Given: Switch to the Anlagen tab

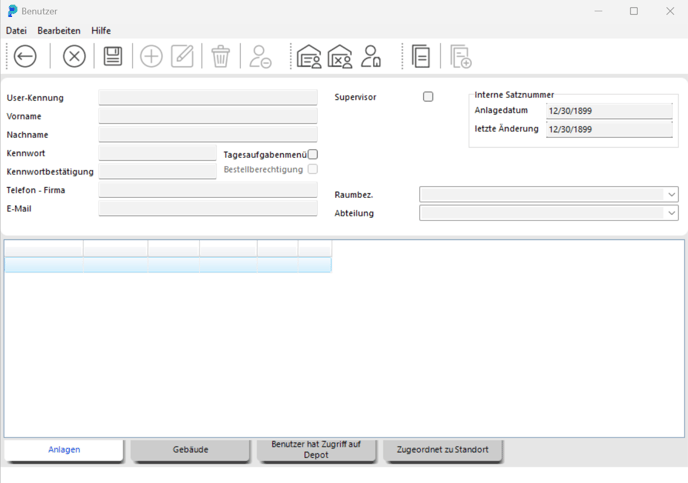Looking at the screenshot, I should click(x=64, y=450).
